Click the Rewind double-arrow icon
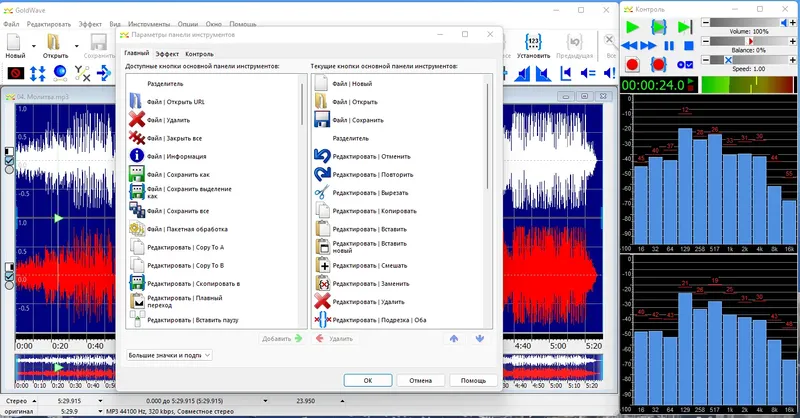 click(x=631, y=46)
